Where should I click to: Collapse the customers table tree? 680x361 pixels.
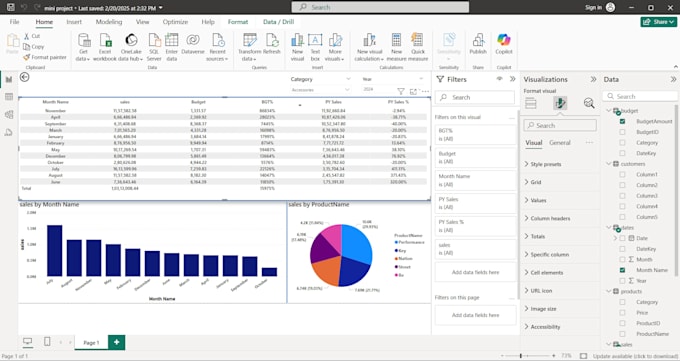[608, 164]
